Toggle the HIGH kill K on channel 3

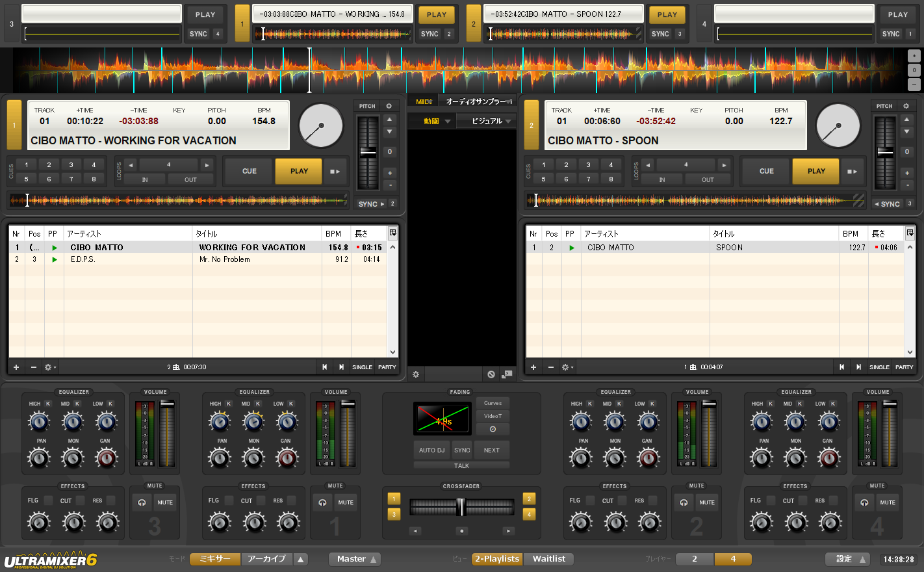(x=48, y=404)
